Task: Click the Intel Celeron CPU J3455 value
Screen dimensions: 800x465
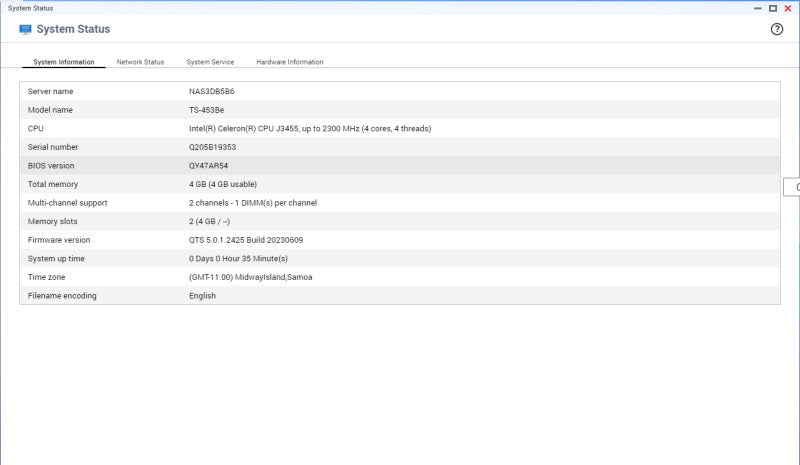Action: pyautogui.click(x=310, y=129)
